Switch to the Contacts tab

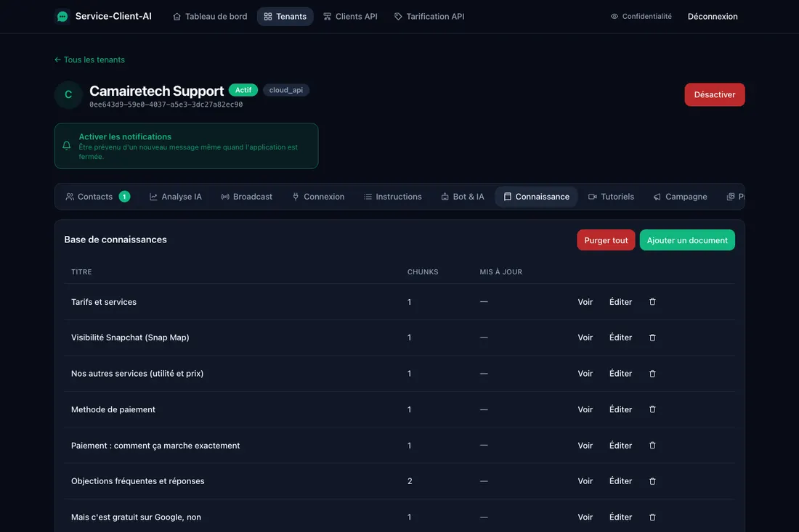click(97, 197)
